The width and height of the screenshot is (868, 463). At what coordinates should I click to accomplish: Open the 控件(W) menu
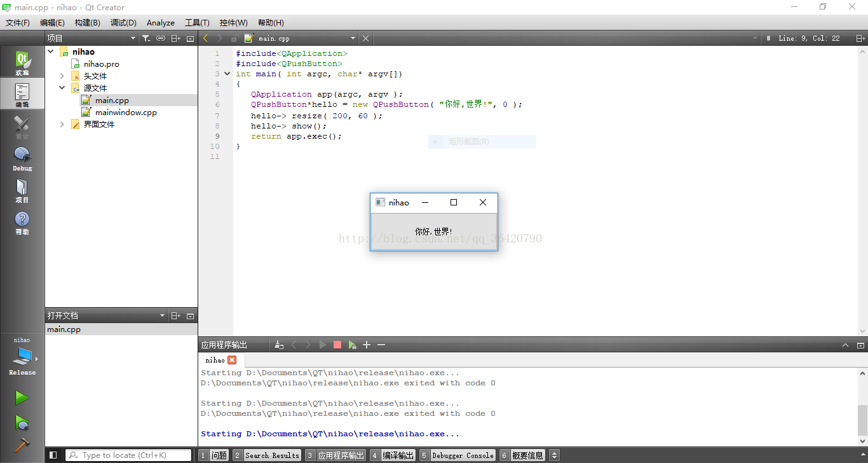233,22
